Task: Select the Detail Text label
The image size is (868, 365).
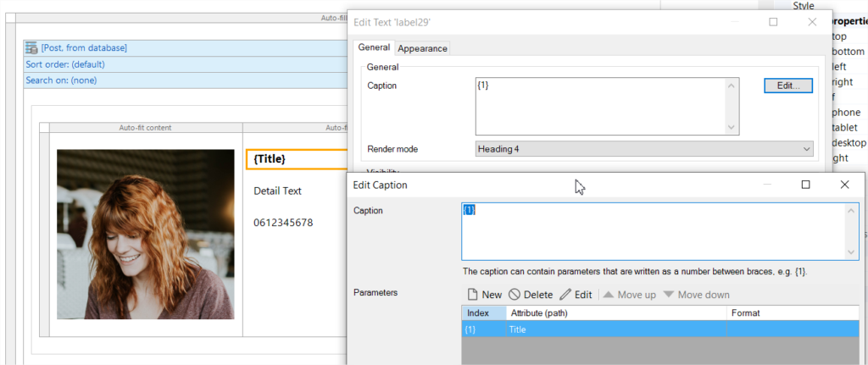Action: point(278,191)
